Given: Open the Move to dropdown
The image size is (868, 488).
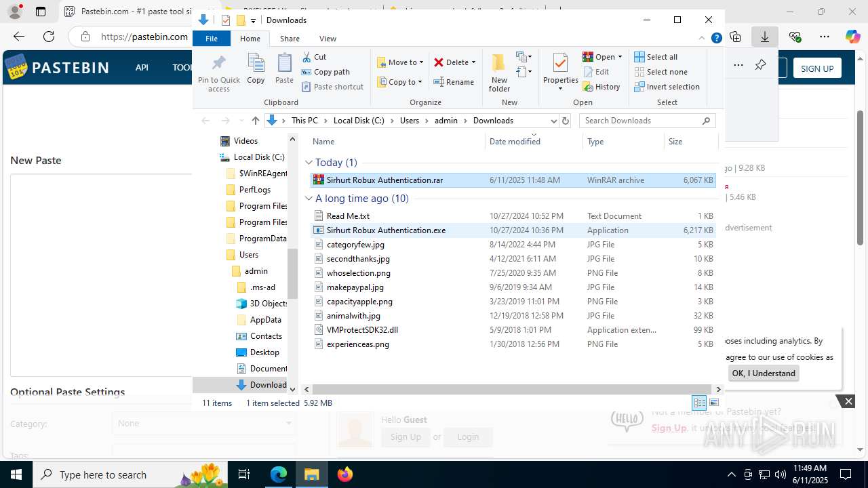Looking at the screenshot, I should click(x=400, y=62).
